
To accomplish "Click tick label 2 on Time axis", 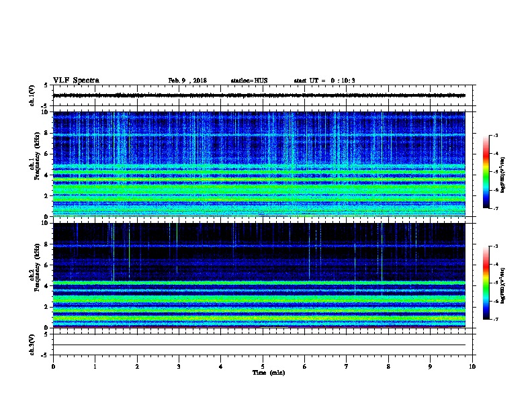I will (137, 366).
